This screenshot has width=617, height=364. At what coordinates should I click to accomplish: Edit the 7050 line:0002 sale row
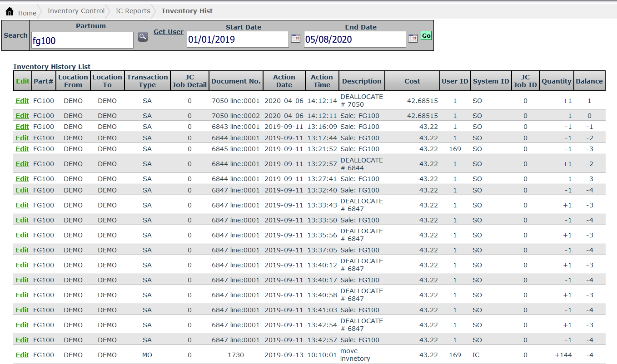tap(22, 116)
